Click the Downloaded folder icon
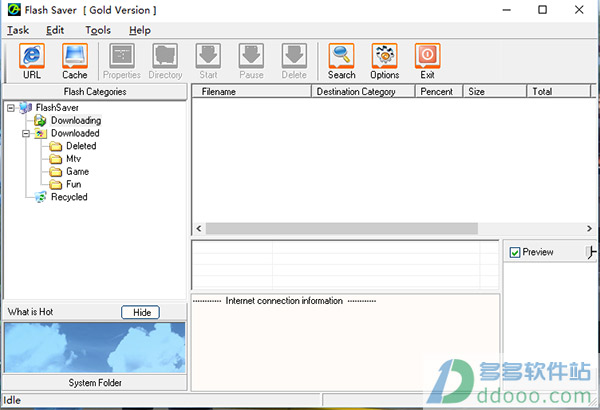600x410 pixels. pos(41,134)
